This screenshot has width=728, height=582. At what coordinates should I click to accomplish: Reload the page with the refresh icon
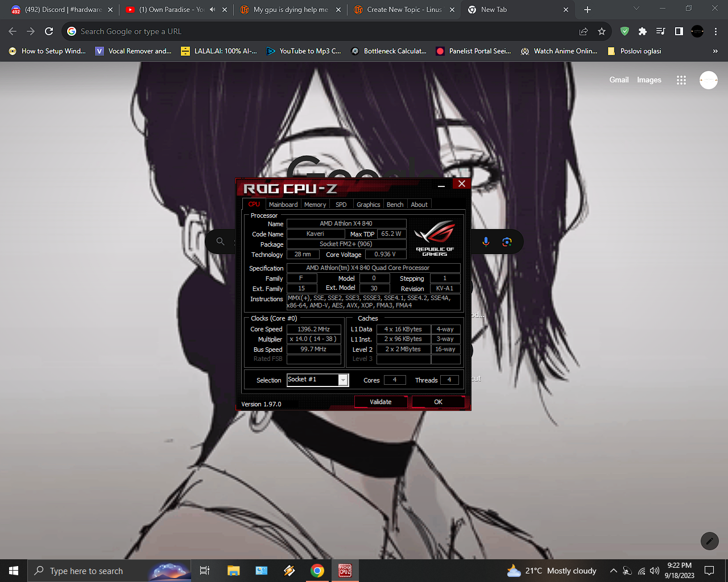(49, 31)
